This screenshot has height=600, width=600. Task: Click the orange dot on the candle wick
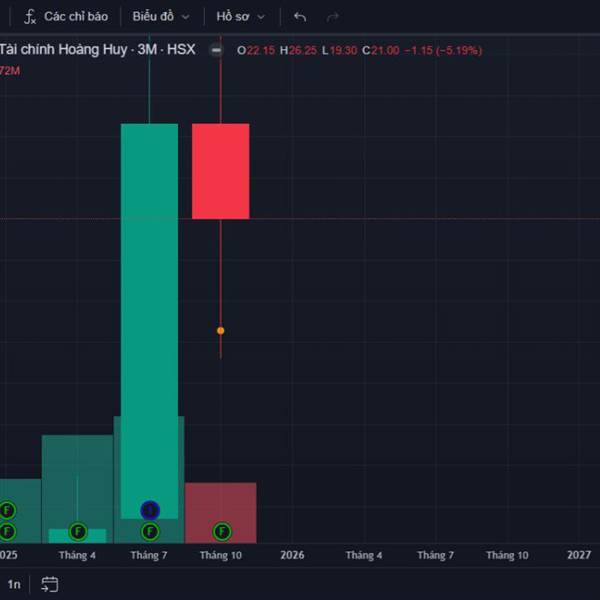point(221,330)
